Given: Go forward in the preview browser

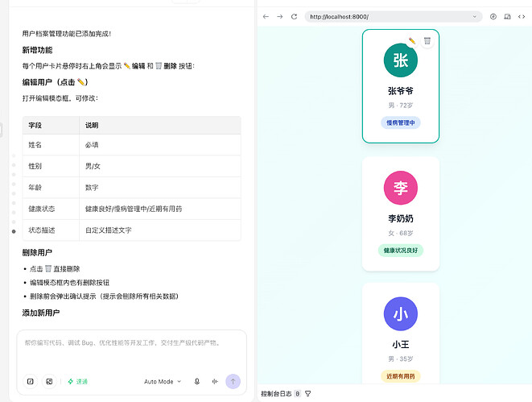Looking at the screenshot, I should [279, 17].
